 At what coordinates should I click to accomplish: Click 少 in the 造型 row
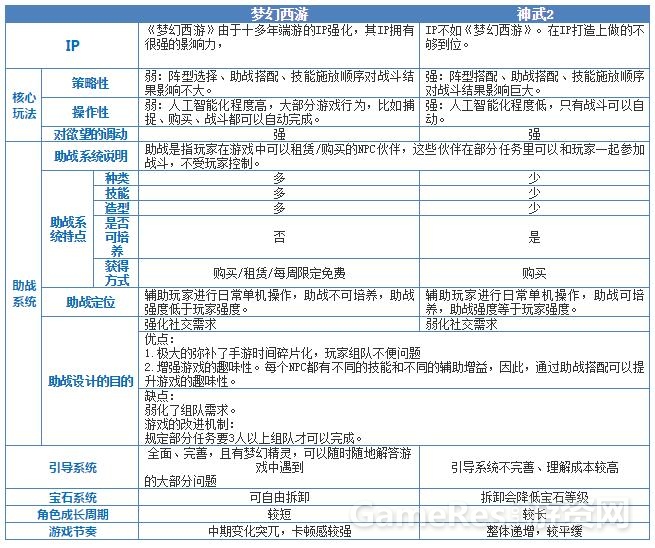tap(534, 208)
